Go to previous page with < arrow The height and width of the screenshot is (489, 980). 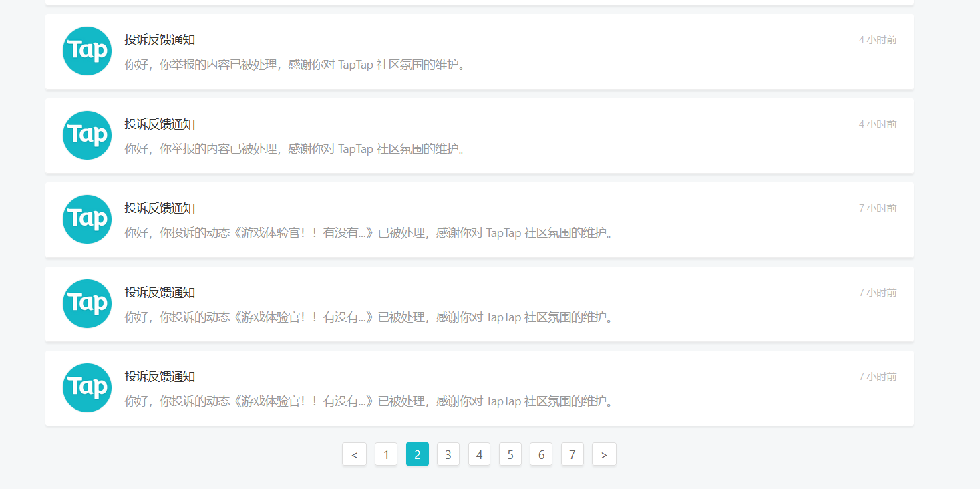click(x=354, y=454)
